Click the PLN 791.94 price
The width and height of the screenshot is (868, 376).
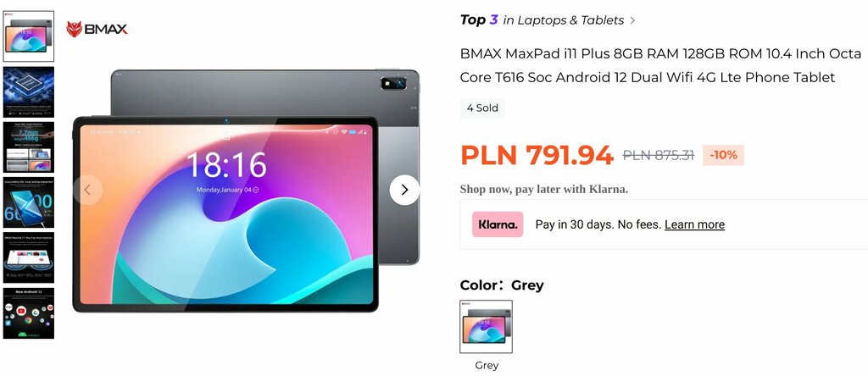point(537,155)
